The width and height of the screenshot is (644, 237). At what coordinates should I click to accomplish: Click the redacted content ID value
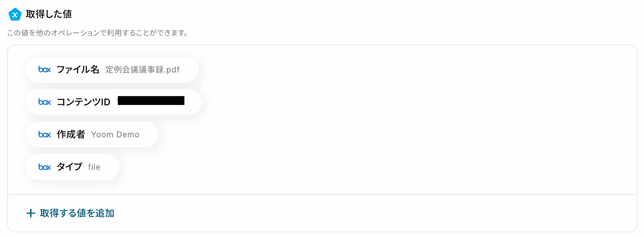click(151, 100)
